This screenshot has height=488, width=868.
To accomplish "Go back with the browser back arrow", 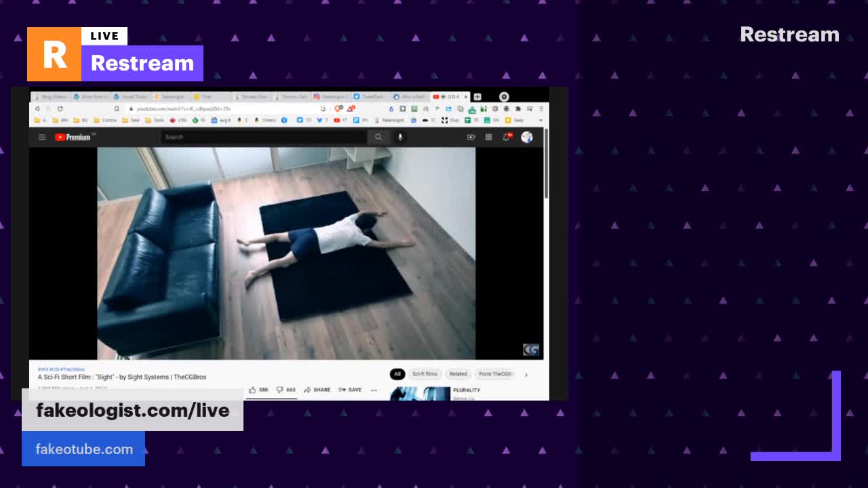I will pos(37,108).
